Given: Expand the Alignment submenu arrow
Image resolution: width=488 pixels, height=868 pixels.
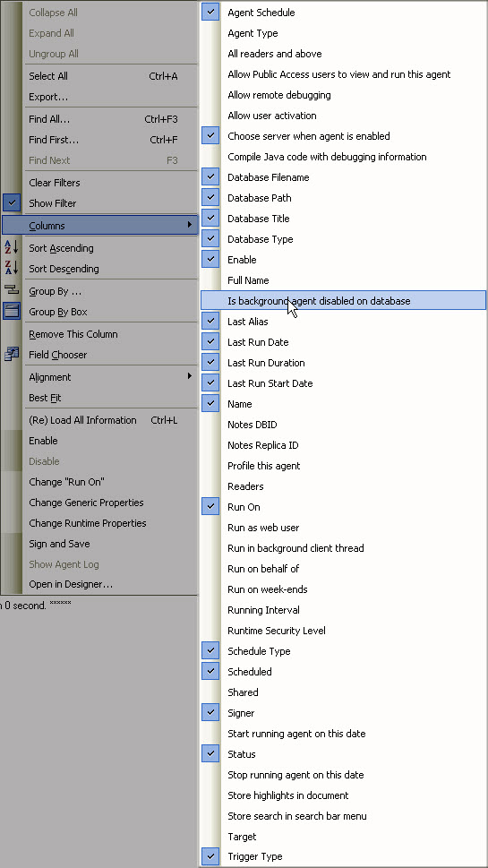Looking at the screenshot, I should point(190,376).
